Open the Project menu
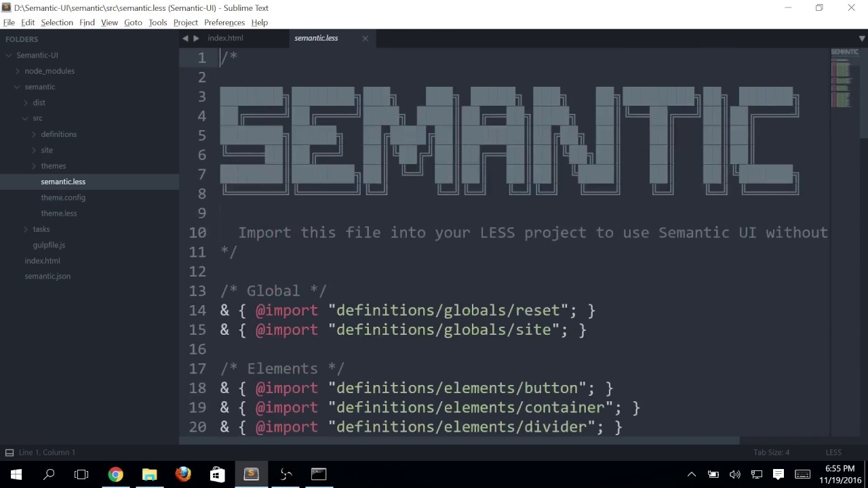 pos(185,22)
